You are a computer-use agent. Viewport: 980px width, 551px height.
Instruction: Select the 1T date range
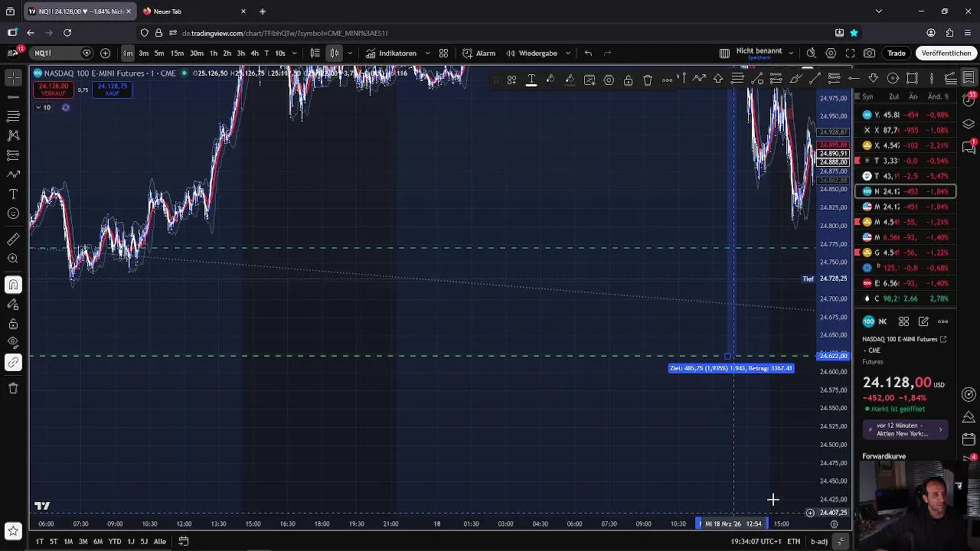coord(39,541)
